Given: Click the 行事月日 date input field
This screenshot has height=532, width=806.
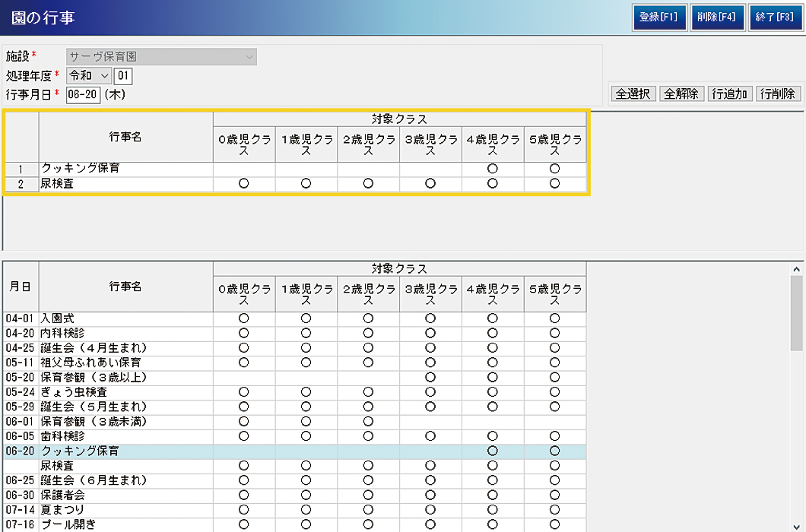Looking at the screenshot, I should coord(84,94).
